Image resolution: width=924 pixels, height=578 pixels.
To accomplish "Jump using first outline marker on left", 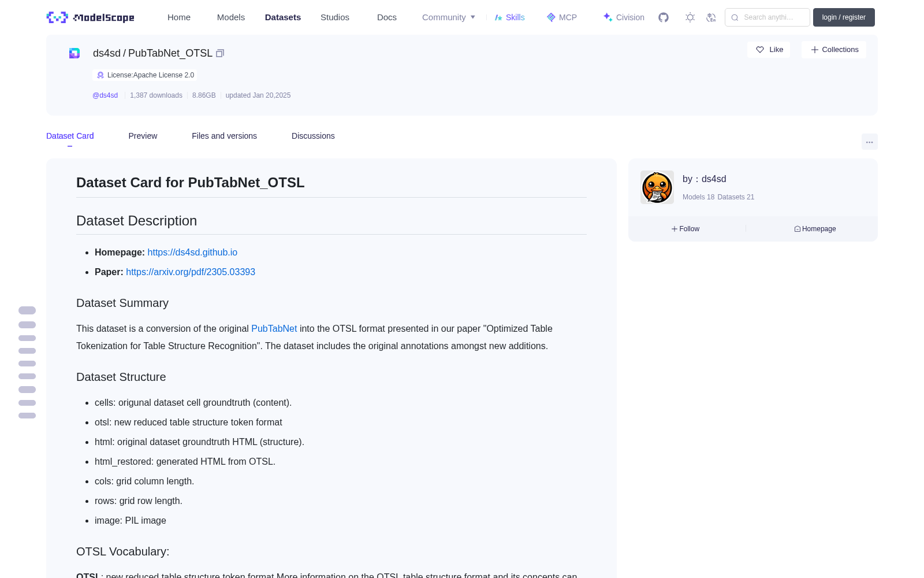I will click(x=27, y=310).
